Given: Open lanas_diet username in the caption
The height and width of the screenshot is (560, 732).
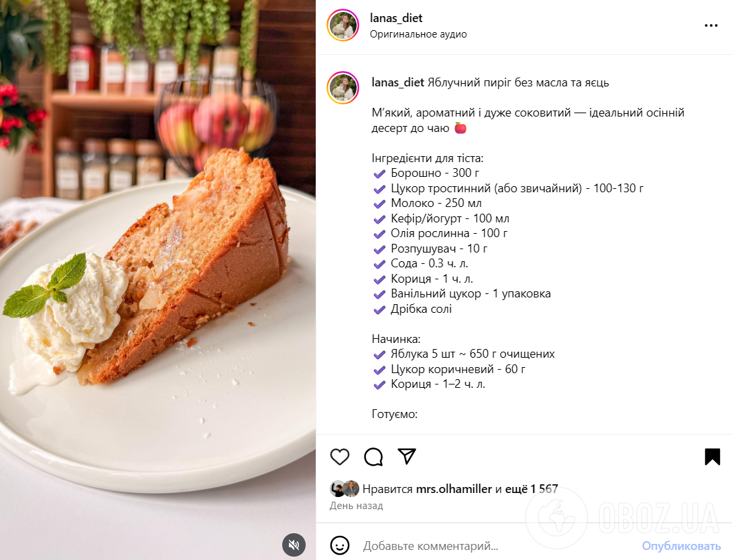Looking at the screenshot, I should click(x=398, y=82).
